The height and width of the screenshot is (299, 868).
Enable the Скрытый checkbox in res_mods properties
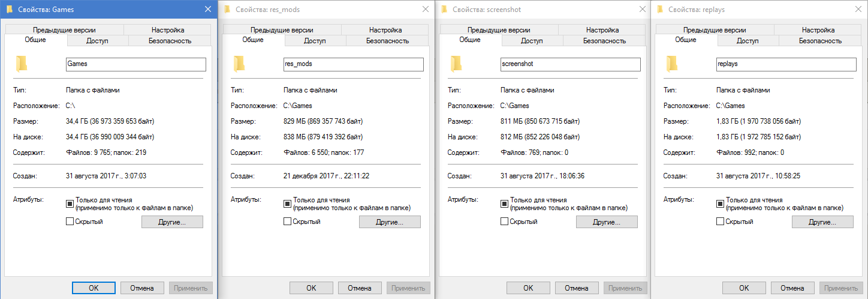pos(287,222)
